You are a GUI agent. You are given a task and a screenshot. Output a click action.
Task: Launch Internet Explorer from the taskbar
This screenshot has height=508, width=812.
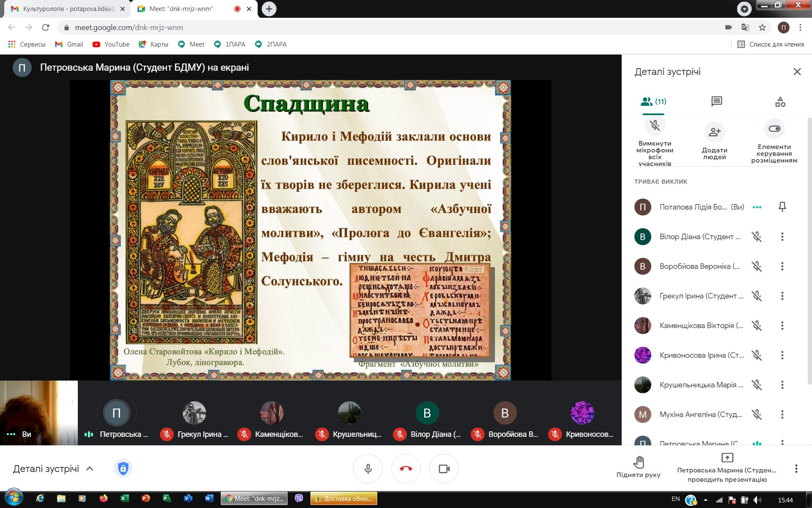pos(40,499)
